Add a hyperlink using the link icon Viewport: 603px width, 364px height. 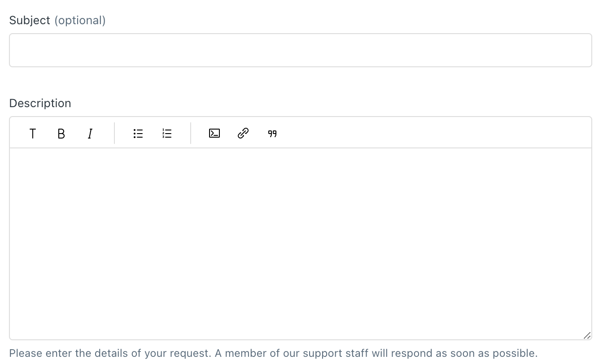(243, 134)
